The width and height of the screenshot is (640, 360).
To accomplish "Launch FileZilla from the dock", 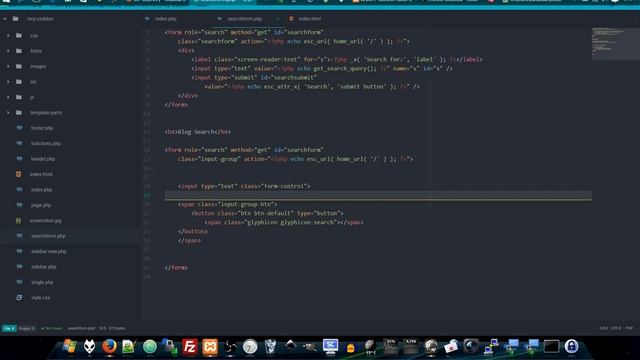I will click(x=190, y=347).
